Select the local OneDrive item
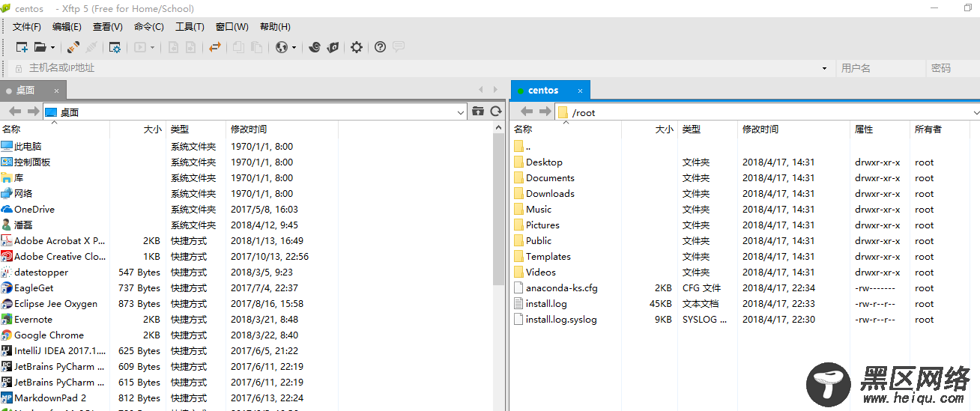The image size is (980, 411). click(28, 210)
